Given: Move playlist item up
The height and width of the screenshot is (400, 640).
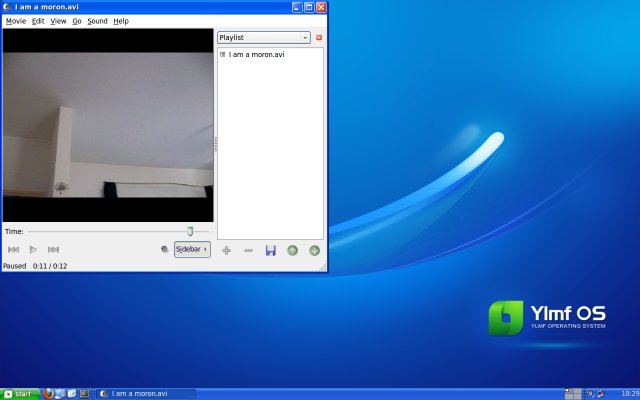Looking at the screenshot, I should (x=293, y=250).
